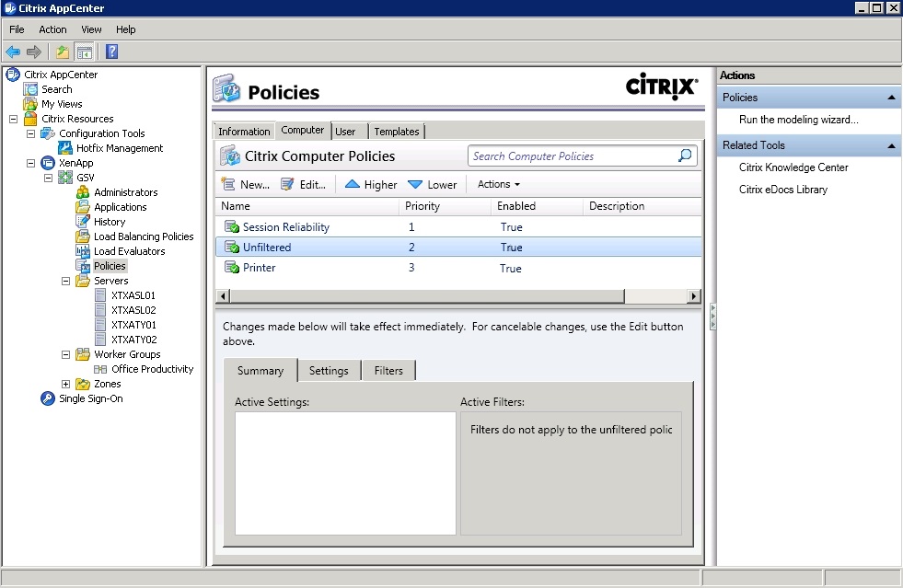
Task: Open the Actions dropdown in policies toolbar
Action: [x=499, y=184]
